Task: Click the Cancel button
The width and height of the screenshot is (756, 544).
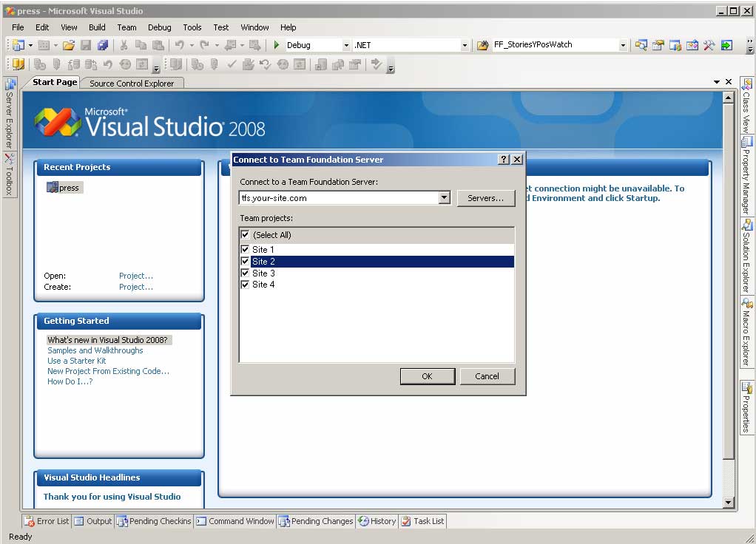Action: (487, 376)
